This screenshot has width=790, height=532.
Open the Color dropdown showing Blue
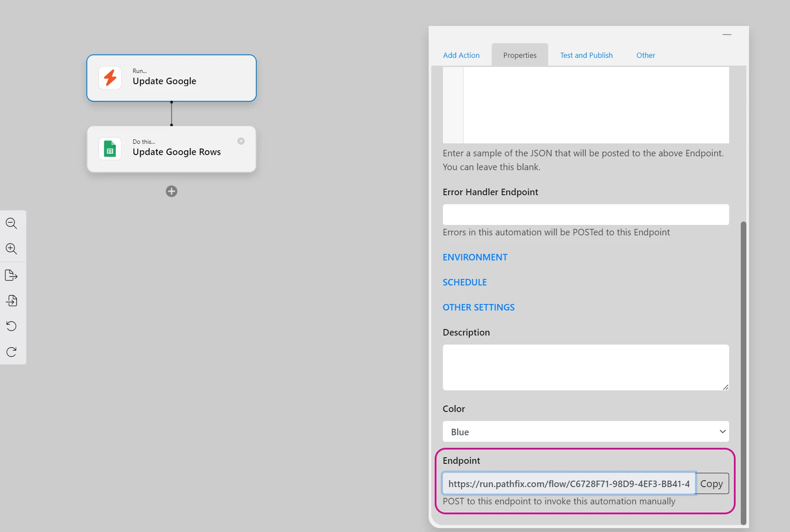[586, 432]
